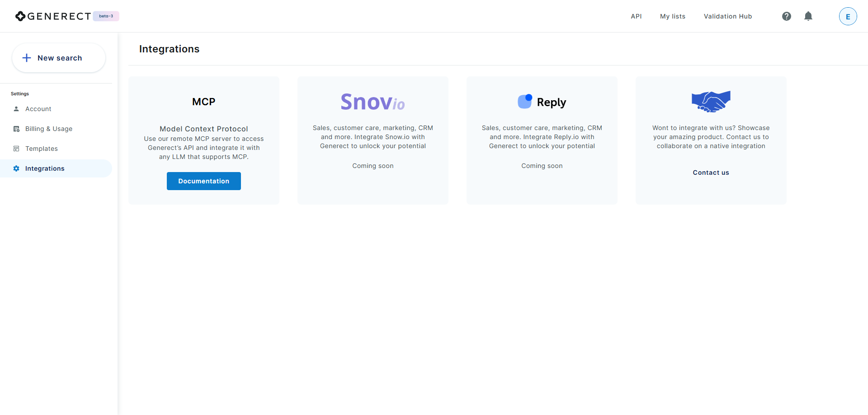Start a New search
The width and height of the screenshot is (868, 415).
tap(59, 58)
